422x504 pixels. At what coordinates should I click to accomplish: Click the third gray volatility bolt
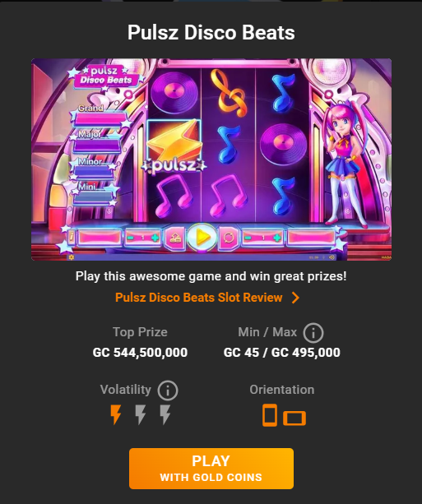click(165, 414)
